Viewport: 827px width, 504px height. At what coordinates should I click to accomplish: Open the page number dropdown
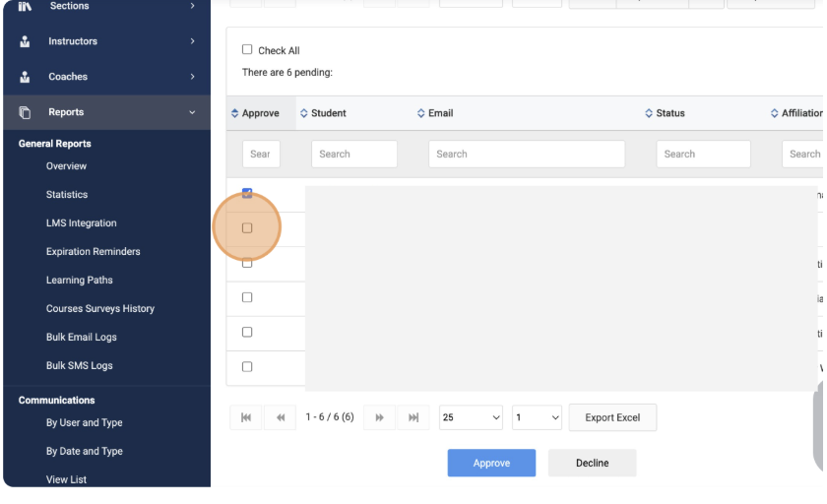(537, 417)
